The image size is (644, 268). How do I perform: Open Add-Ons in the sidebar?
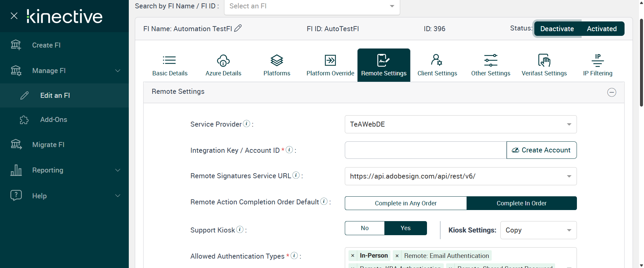click(54, 120)
